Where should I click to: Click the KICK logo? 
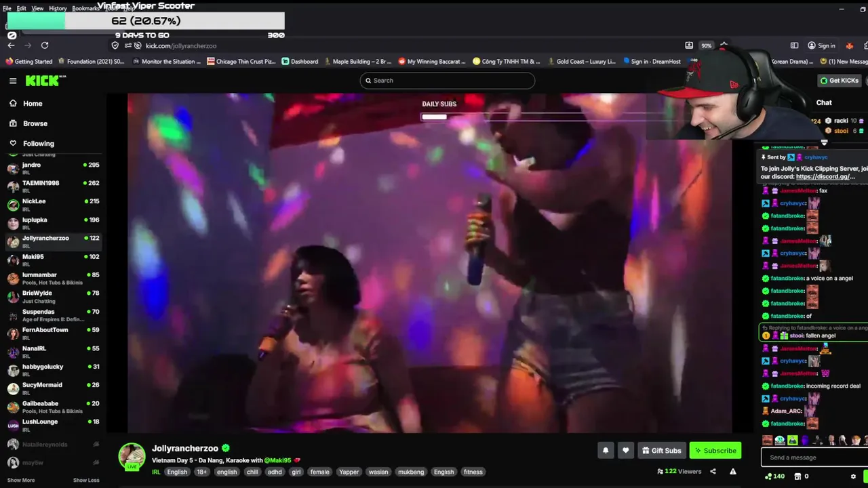coord(45,81)
